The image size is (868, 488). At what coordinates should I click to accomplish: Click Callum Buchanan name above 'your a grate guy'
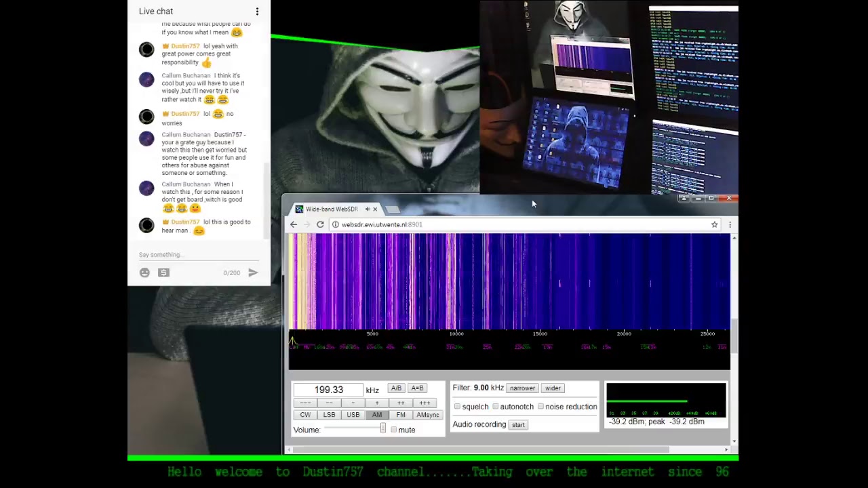[186, 135]
